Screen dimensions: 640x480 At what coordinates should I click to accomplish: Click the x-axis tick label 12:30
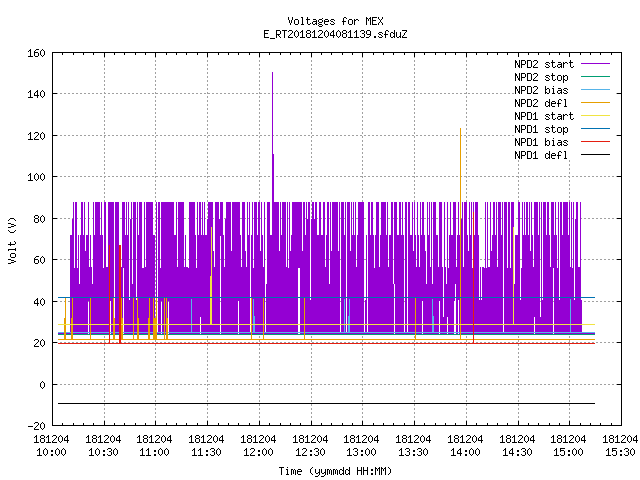[310, 453]
